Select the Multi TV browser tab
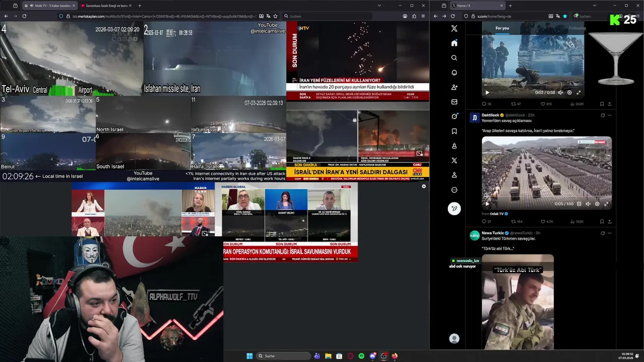The image size is (644, 362). click(49, 6)
